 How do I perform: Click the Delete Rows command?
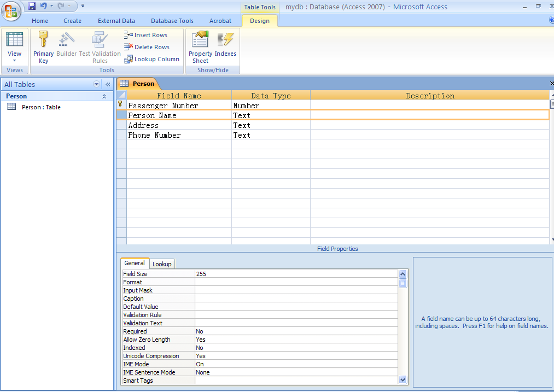pyautogui.click(x=147, y=47)
